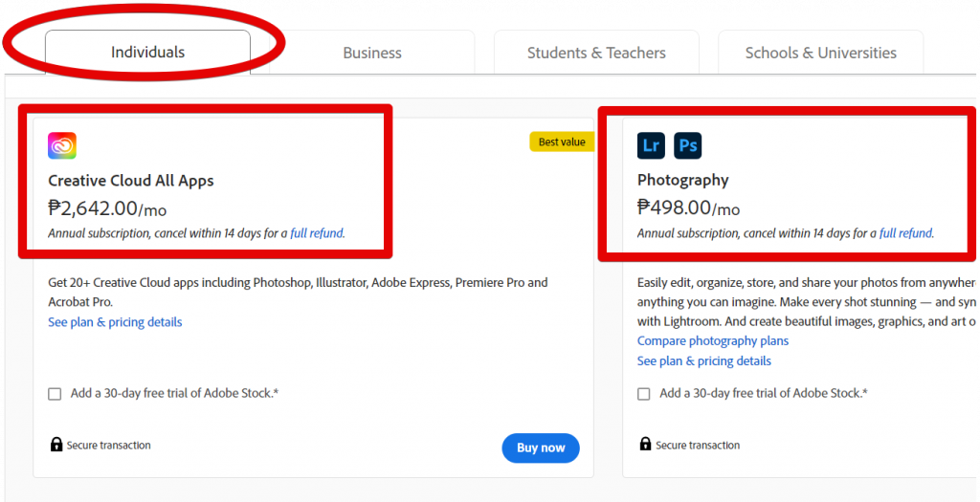Screen dimensions: 980x502
Task: Click Buy now for Creative Cloud All Apps
Action: 541,447
